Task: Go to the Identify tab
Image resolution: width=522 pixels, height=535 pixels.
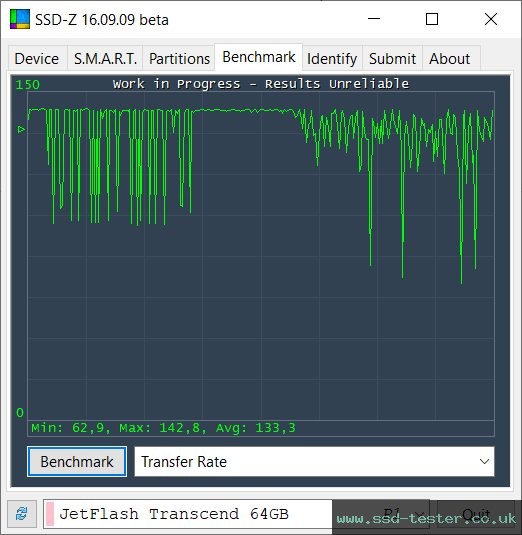Action: (332, 58)
